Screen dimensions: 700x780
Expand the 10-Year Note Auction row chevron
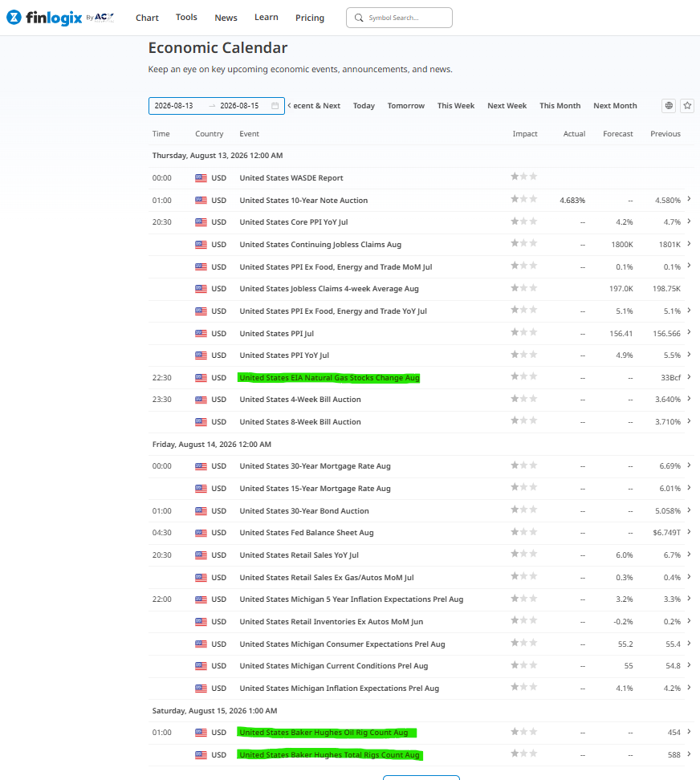coord(689,199)
